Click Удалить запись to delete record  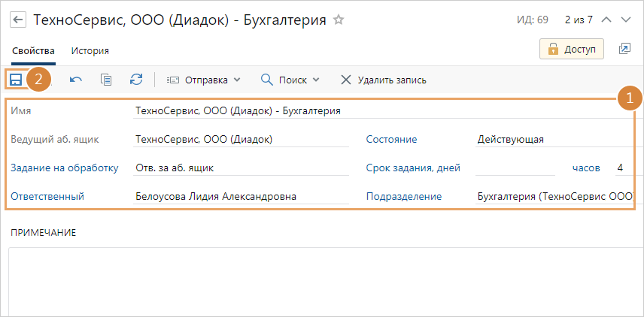tap(384, 80)
